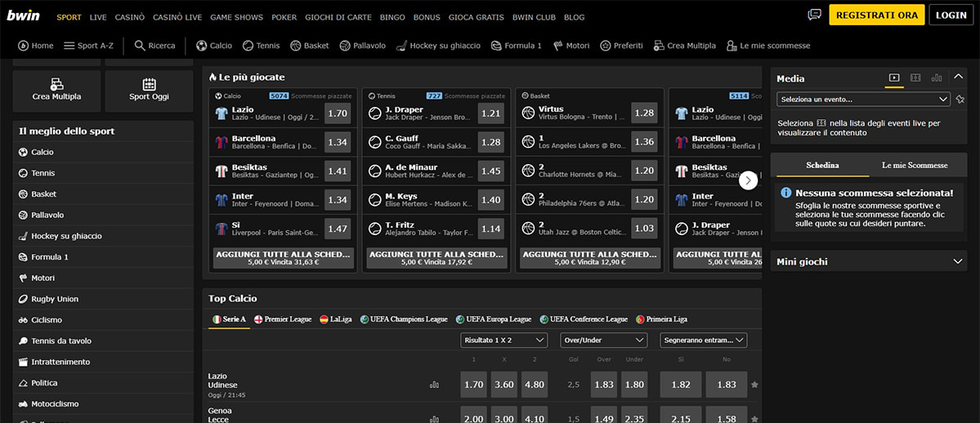
Task: Open BINGO in top menu
Action: (x=392, y=17)
